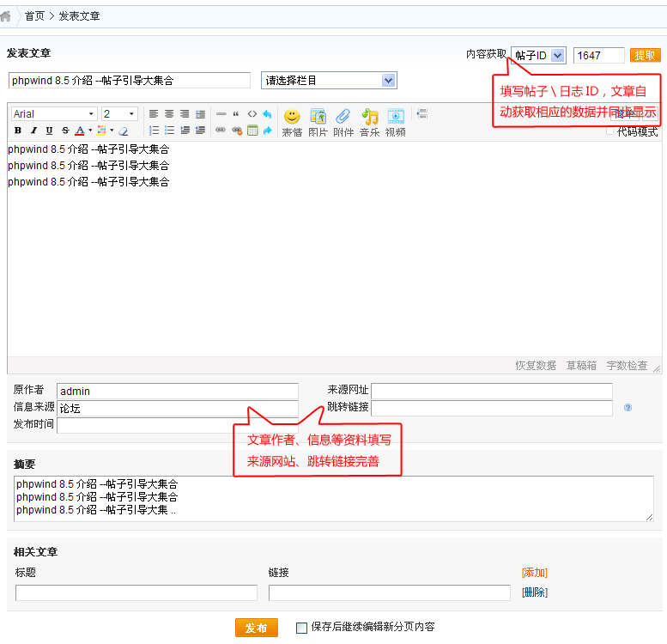
Task: Insert a table
Action: pos(252,131)
